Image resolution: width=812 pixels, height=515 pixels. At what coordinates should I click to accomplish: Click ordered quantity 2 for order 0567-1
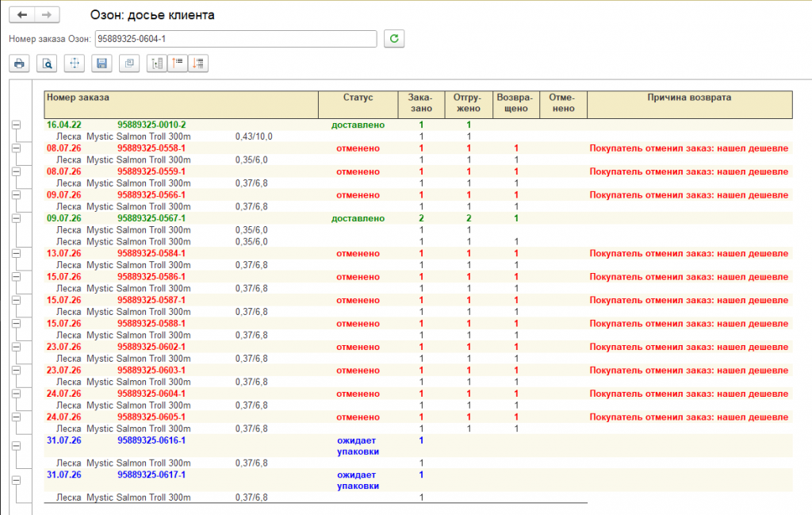[421, 218]
